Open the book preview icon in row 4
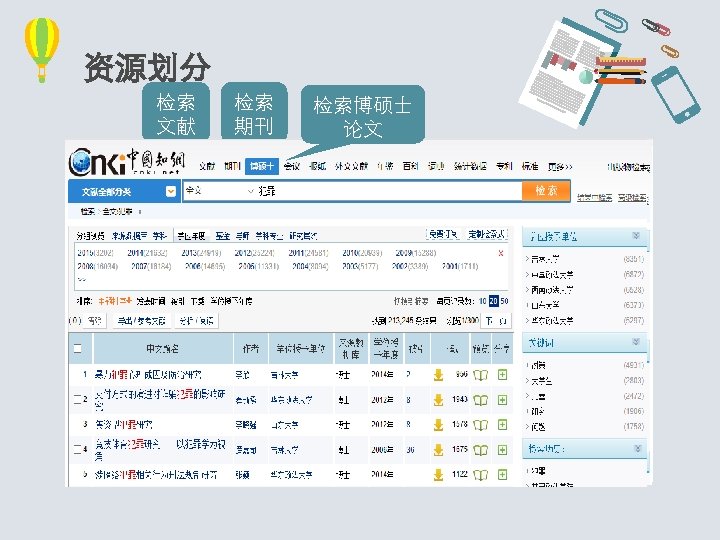The image size is (720, 540). 480,450
